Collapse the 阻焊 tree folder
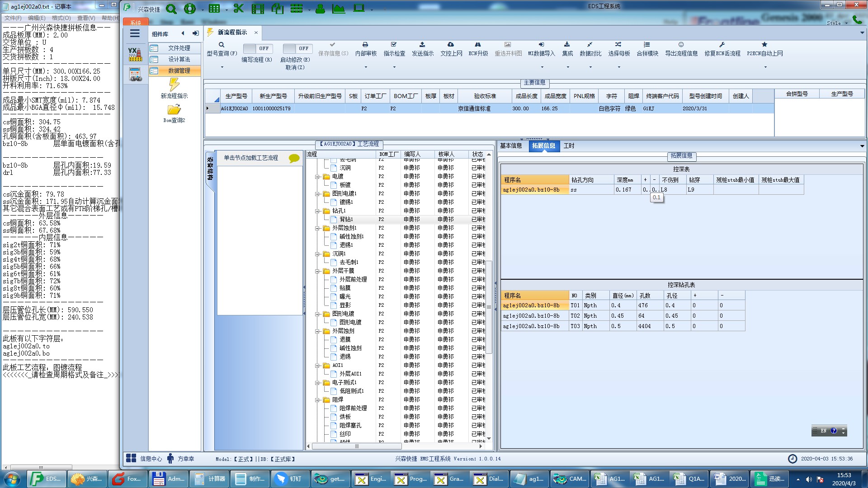Viewport: 868px width, 488px height. (x=317, y=400)
